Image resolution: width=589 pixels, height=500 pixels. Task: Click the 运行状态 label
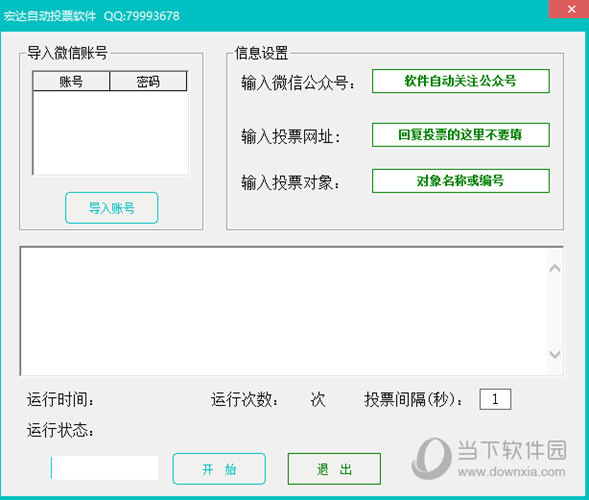[60, 430]
